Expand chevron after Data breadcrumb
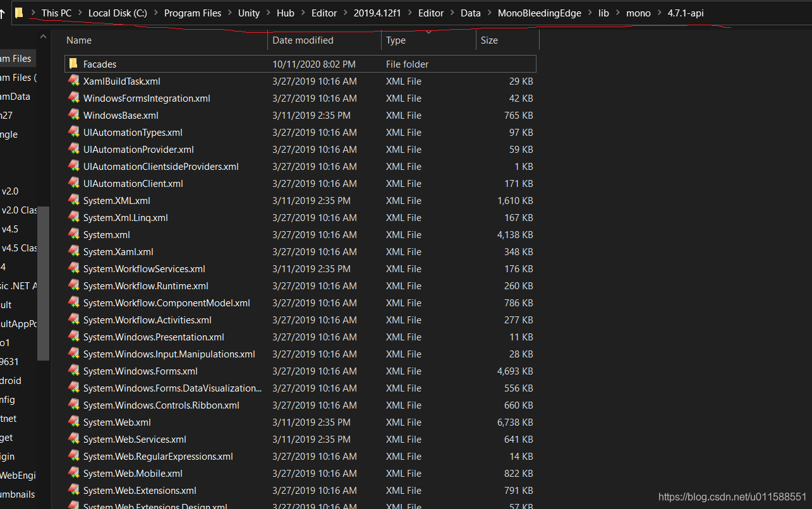Image resolution: width=812 pixels, height=509 pixels. coord(489,13)
